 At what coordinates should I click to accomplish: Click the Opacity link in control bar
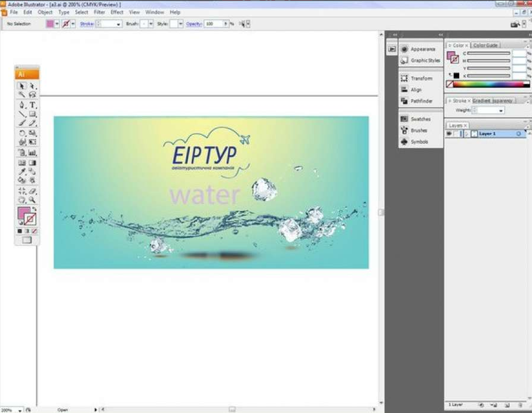click(x=193, y=24)
